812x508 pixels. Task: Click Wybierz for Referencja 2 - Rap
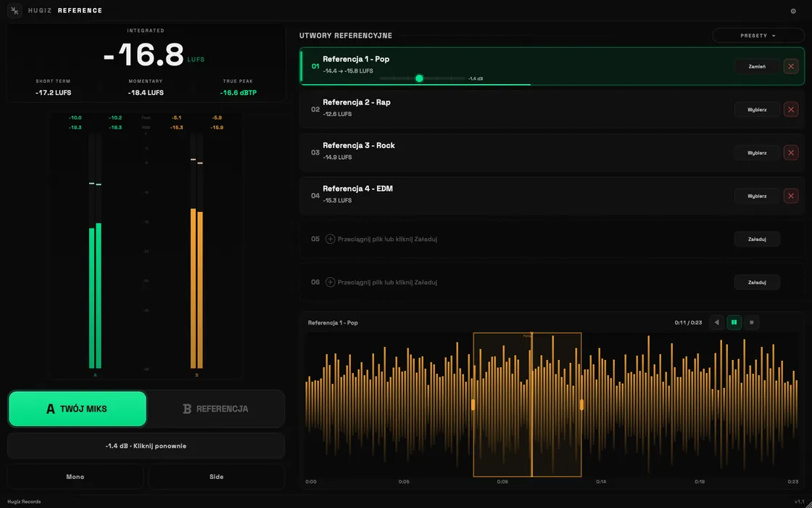coord(757,110)
